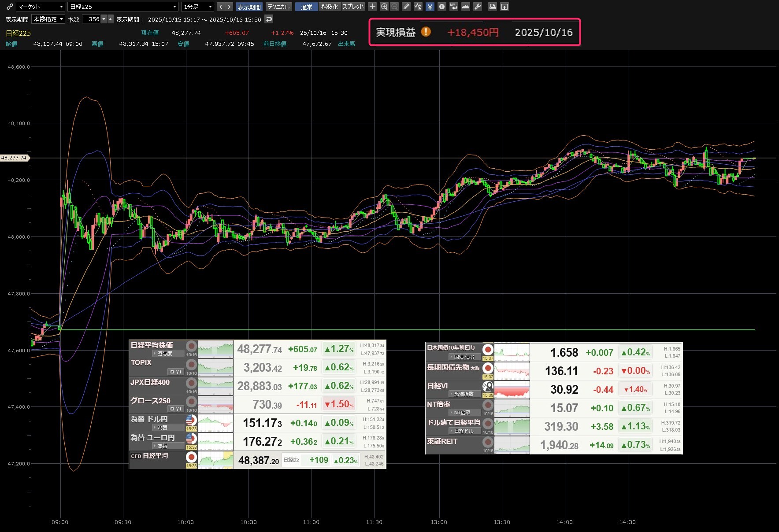
Task: Click the 為替 button under 為替 ドル円
Action: point(168,428)
